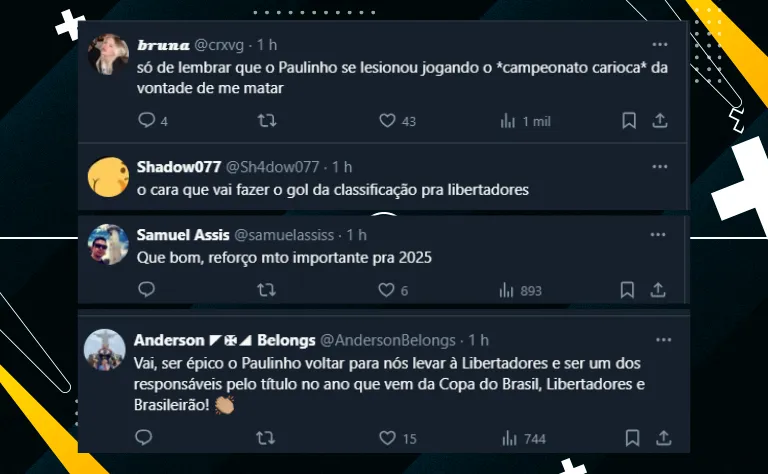Image resolution: width=768 pixels, height=474 pixels.
Task: Share bruna's tweet
Action: 660,121
